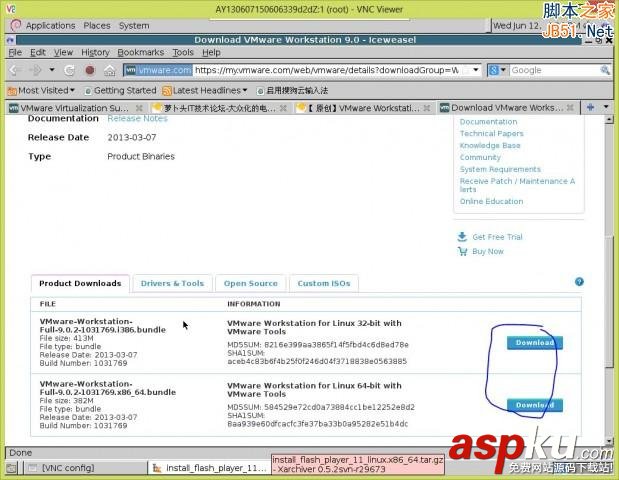
Task: Open the Knowledge Base link
Action: [x=490, y=146]
